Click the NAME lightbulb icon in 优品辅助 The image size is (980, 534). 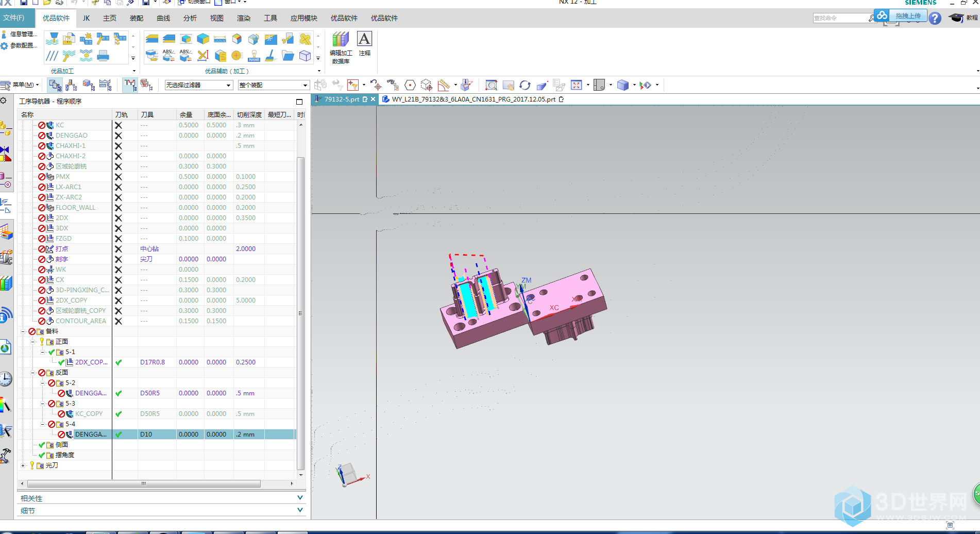(254, 56)
